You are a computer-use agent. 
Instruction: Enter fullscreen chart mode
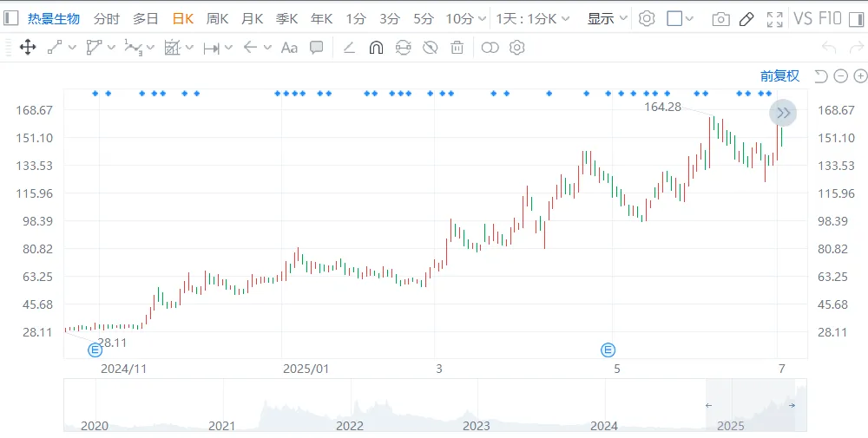775,19
